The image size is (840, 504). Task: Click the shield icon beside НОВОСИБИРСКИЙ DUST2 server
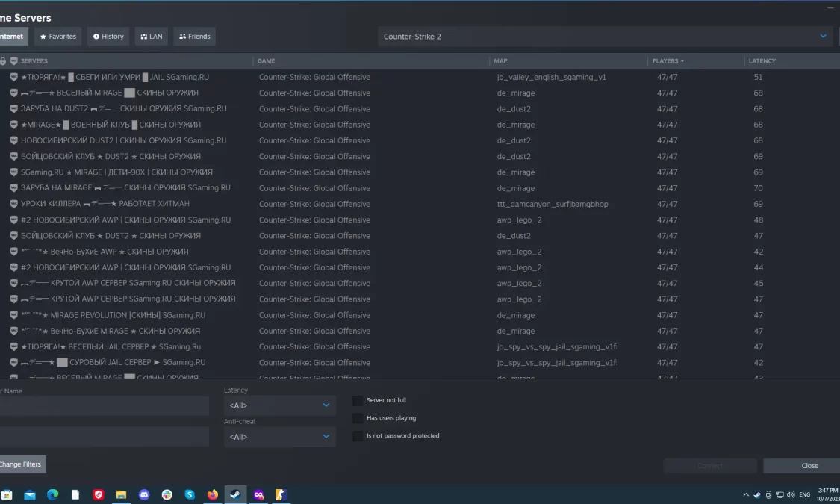pyautogui.click(x=14, y=140)
